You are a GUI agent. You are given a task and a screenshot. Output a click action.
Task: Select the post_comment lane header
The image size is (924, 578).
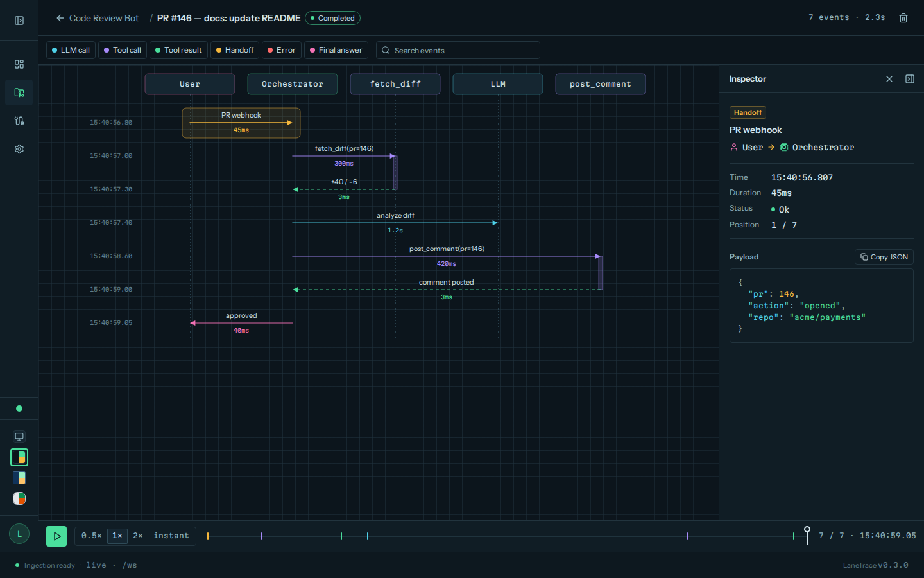pos(601,84)
